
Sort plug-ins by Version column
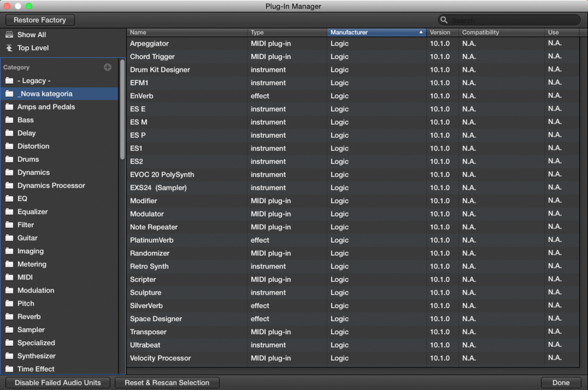click(442, 33)
